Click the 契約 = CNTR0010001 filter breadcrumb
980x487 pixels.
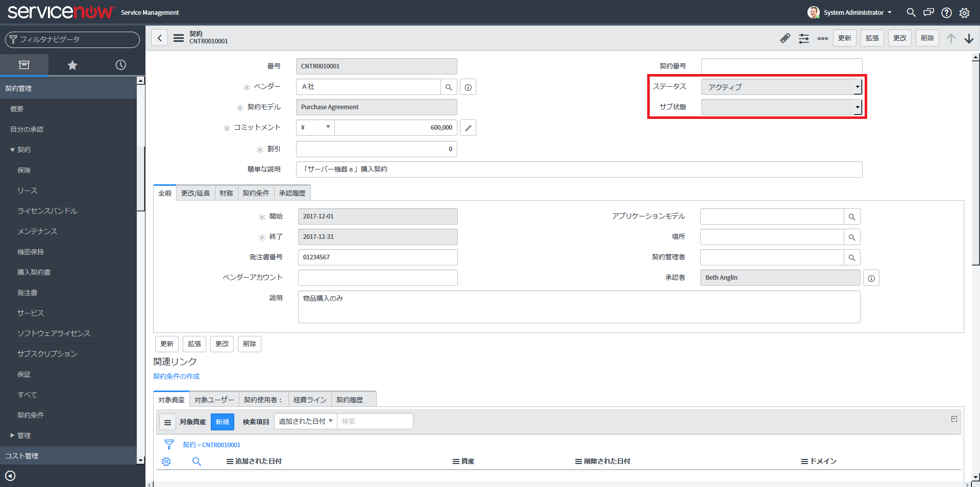tap(211, 445)
